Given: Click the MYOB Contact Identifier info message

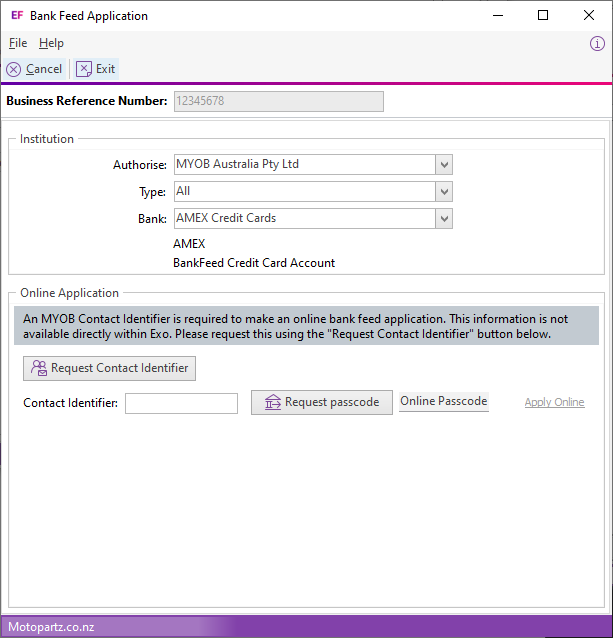Looking at the screenshot, I should click(x=306, y=326).
